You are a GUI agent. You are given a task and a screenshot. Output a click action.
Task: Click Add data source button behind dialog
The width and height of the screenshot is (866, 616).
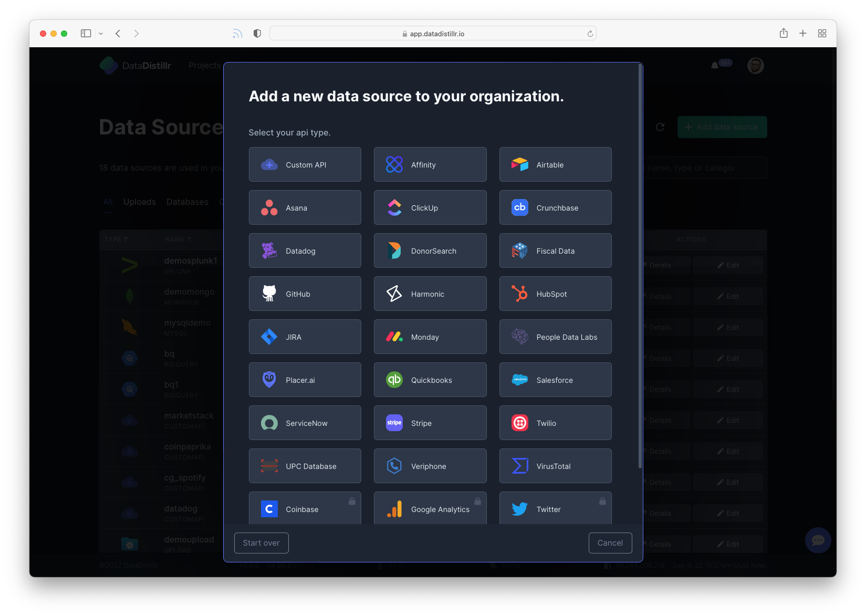(x=722, y=127)
